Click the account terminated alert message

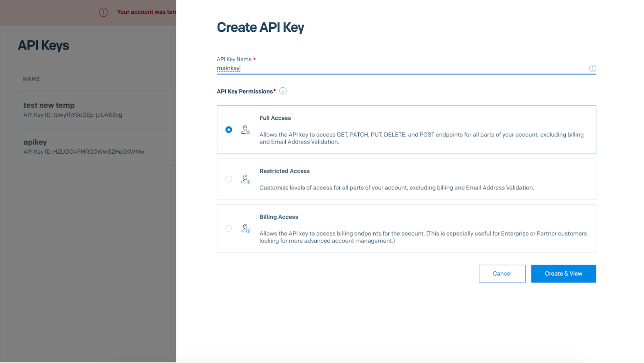point(147,12)
